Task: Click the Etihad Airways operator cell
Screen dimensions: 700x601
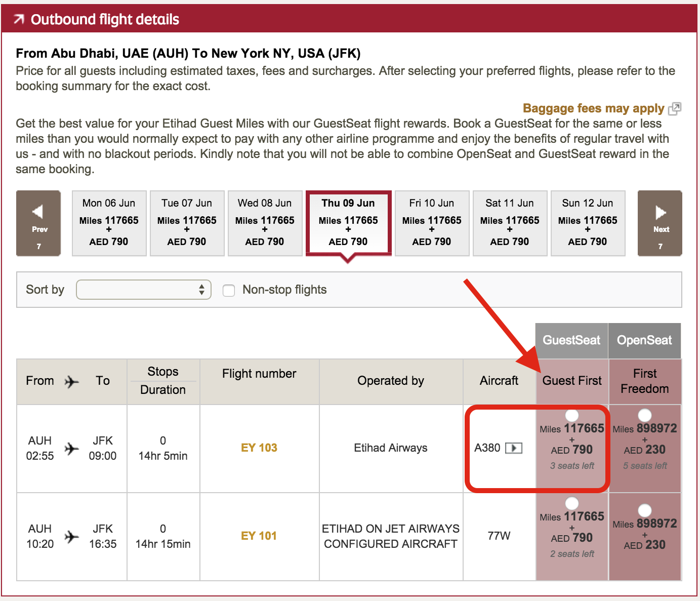Action: pos(391,448)
